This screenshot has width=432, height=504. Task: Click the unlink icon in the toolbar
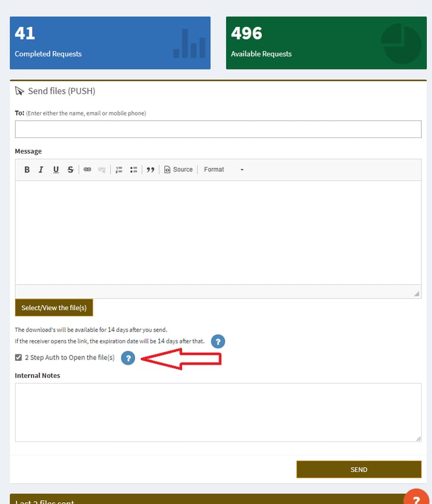pos(102,169)
